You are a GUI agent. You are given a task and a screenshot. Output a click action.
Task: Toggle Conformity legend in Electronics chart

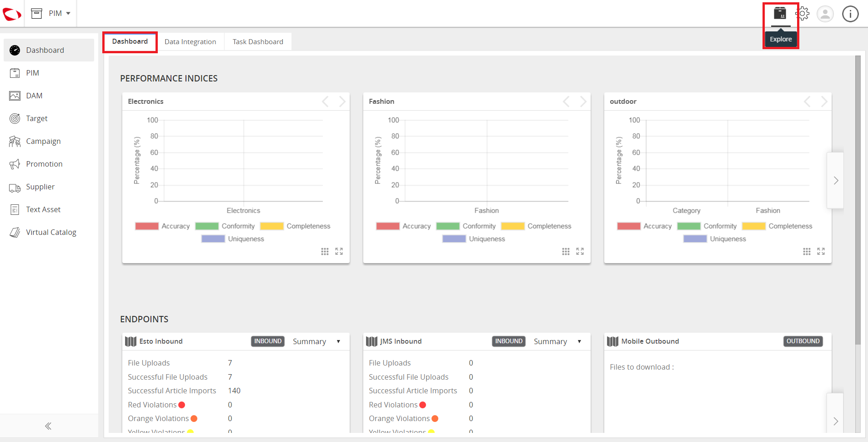pos(225,226)
